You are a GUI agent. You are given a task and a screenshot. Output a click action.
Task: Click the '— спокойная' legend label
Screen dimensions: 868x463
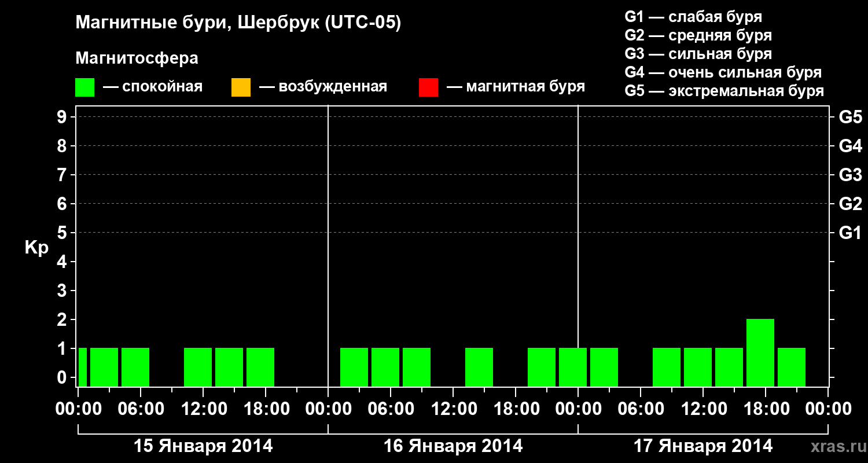tap(153, 87)
